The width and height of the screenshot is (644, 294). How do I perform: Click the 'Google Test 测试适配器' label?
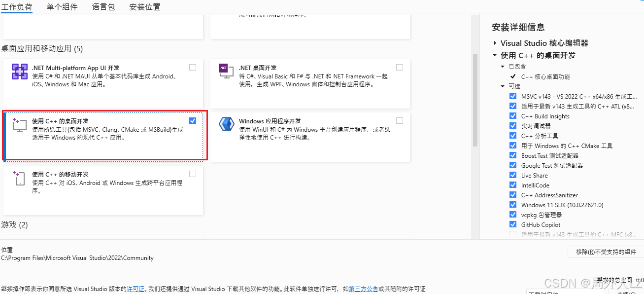[x=552, y=165]
